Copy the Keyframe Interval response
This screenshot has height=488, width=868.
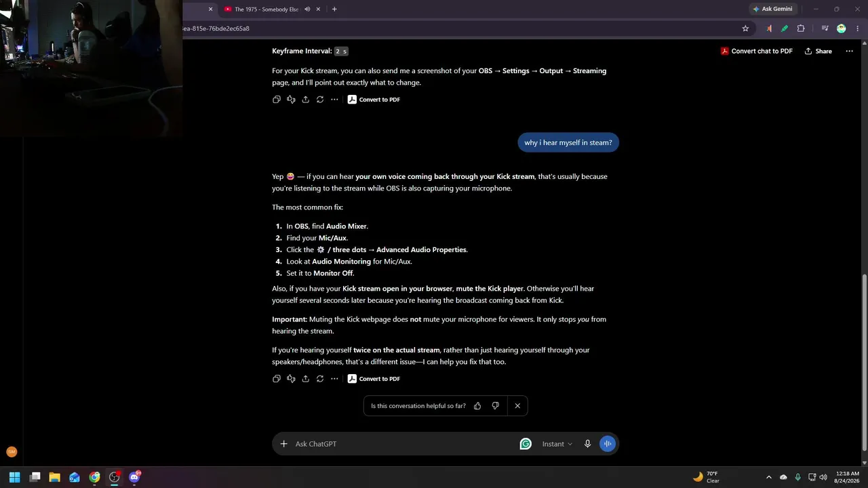(277, 100)
